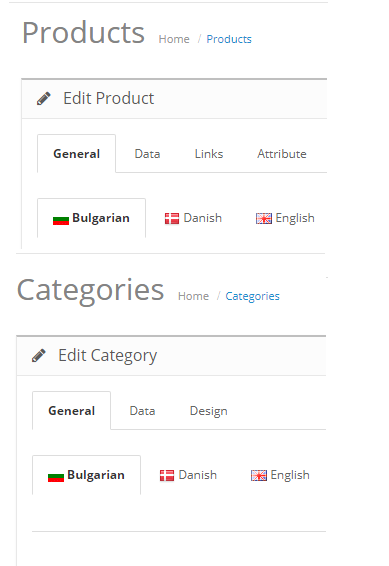Choose the Danish language tab in Edit Product
Viewport: 389px width, 566px height.
193,218
